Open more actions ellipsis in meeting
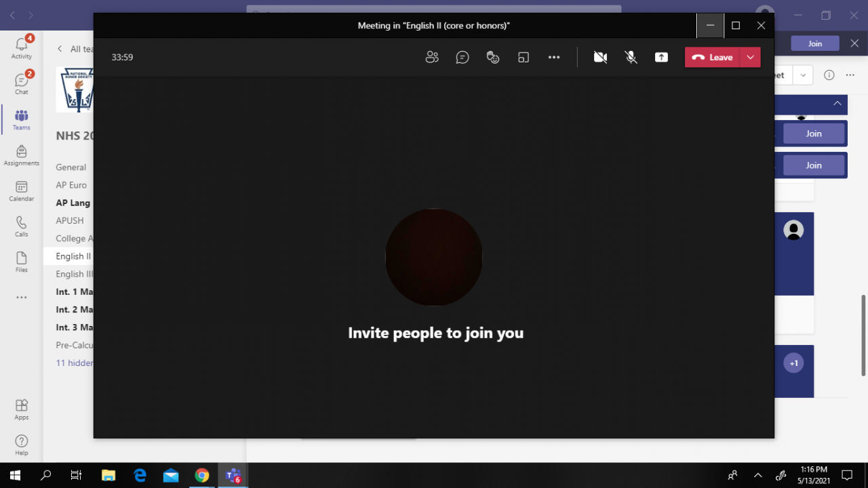Image resolution: width=868 pixels, height=488 pixels. point(554,58)
